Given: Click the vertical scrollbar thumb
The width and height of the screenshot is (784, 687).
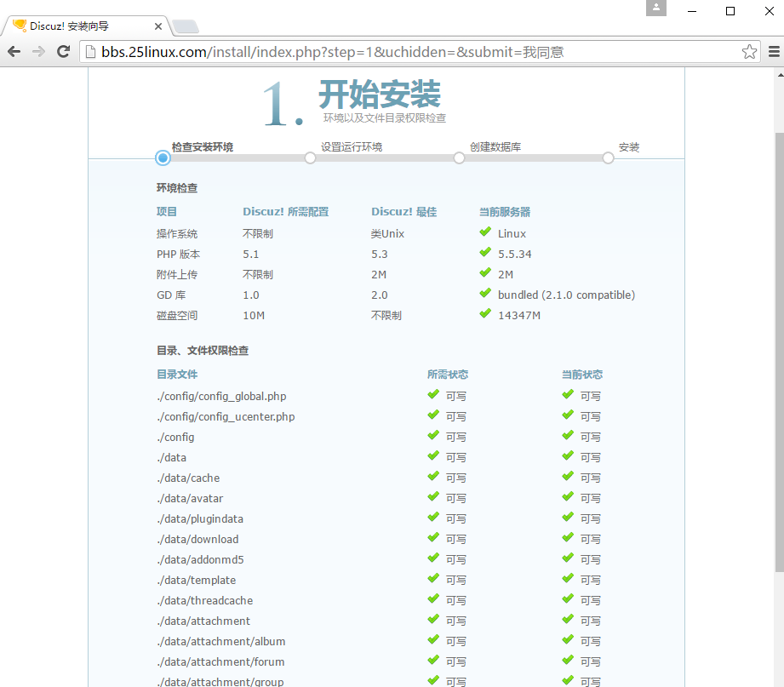Looking at the screenshot, I should [780, 352].
